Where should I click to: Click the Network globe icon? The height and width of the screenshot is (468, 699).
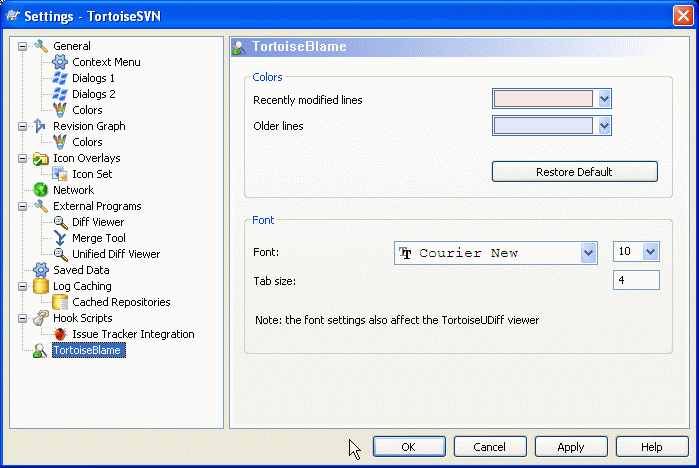(41, 190)
